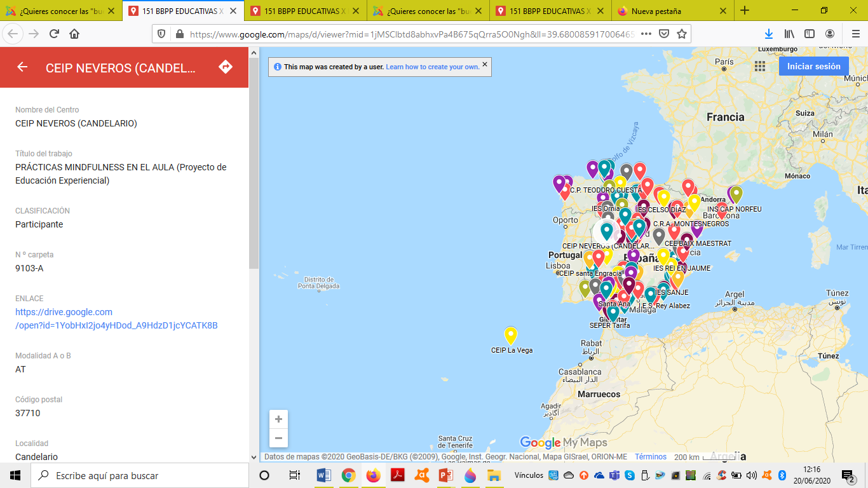Open the Google apps grid
This screenshot has height=488, width=868.
pyautogui.click(x=760, y=66)
